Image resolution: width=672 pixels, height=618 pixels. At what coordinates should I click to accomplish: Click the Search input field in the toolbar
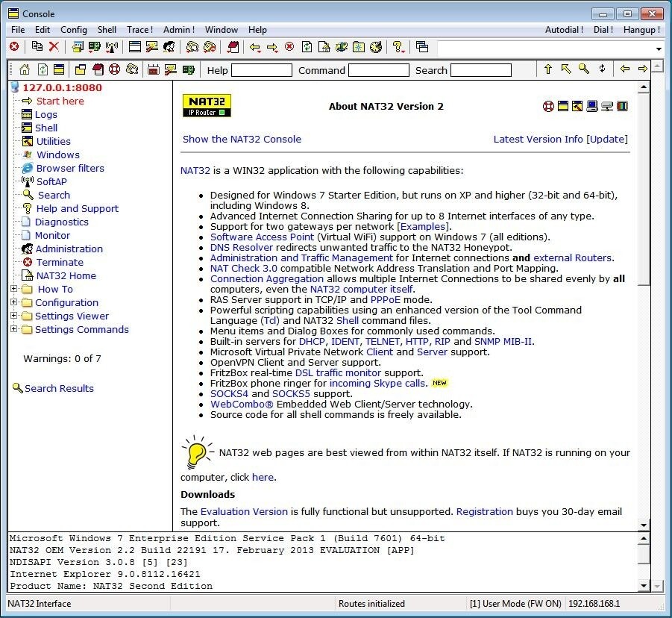(x=481, y=70)
